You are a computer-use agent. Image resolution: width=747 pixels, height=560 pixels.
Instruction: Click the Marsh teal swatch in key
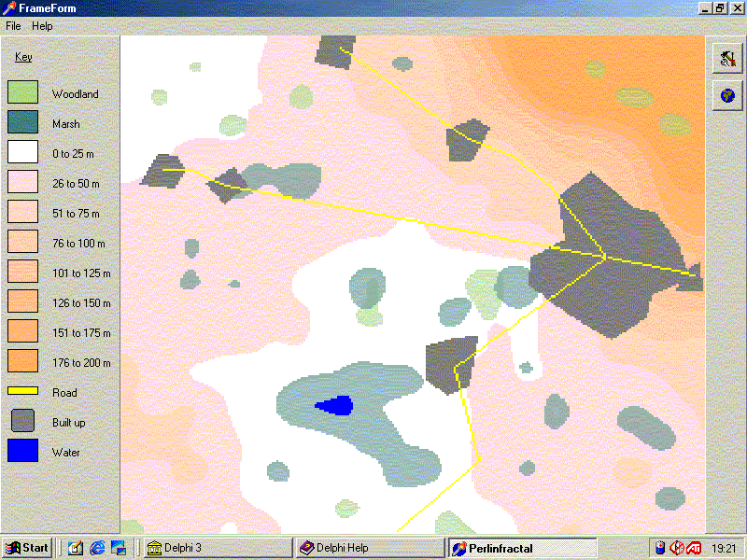coord(23,122)
